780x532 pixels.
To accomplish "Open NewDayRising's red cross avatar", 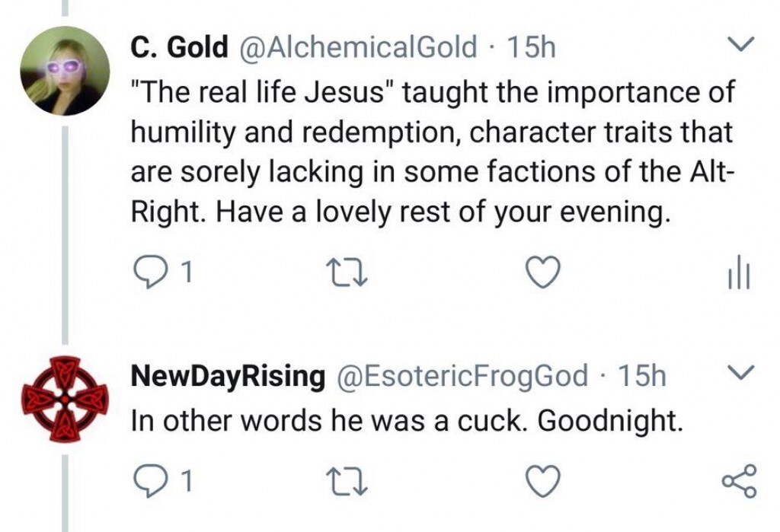I will (64, 399).
